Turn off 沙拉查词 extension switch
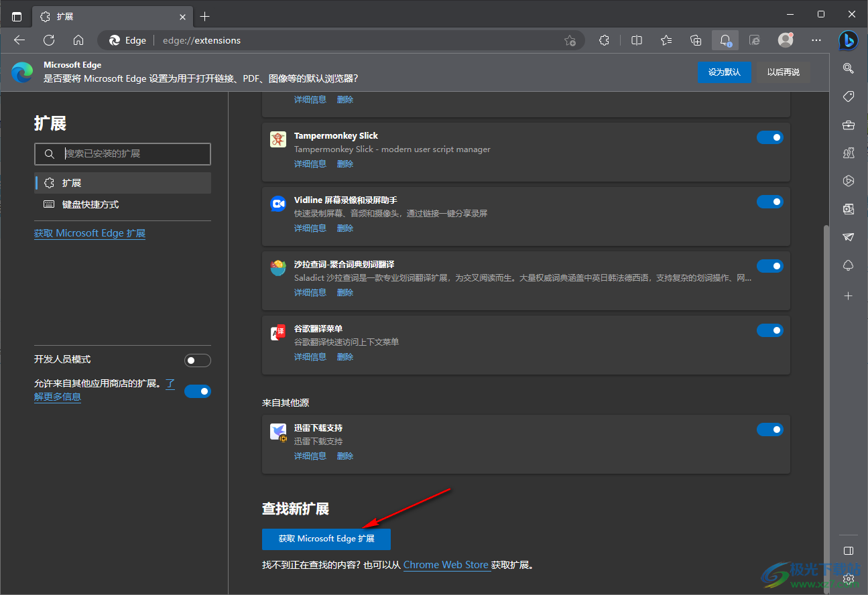This screenshot has height=595, width=868. click(x=770, y=266)
